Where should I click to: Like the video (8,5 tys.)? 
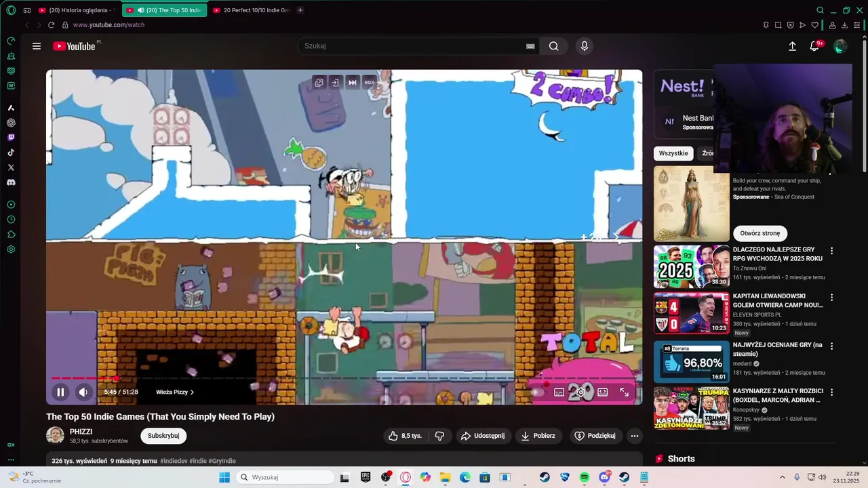[406, 436]
